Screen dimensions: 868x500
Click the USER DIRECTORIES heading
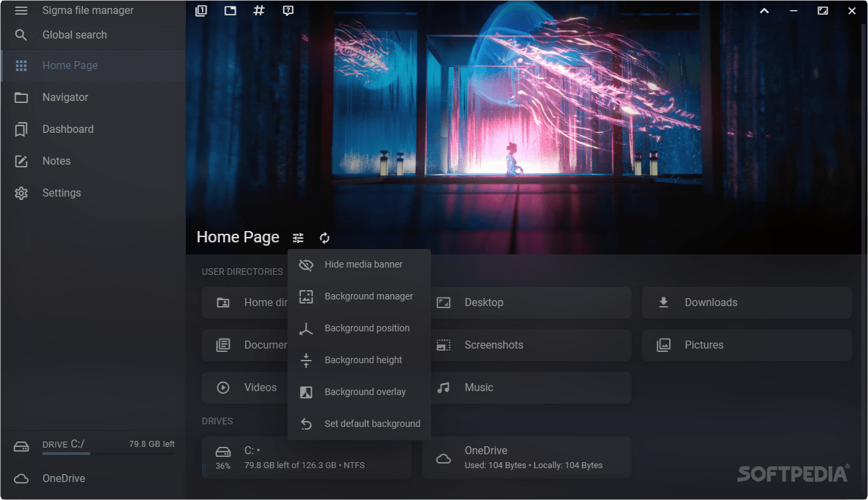pyautogui.click(x=242, y=272)
